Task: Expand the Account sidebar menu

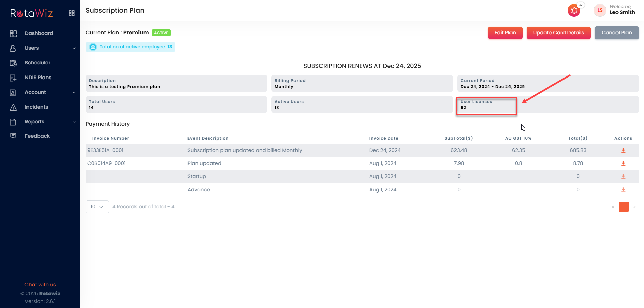Action: point(43,92)
